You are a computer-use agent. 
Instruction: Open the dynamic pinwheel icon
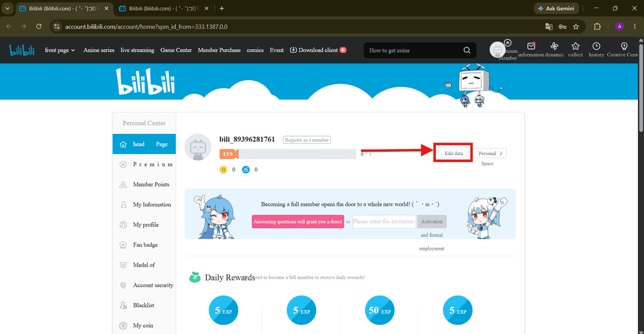click(554, 46)
